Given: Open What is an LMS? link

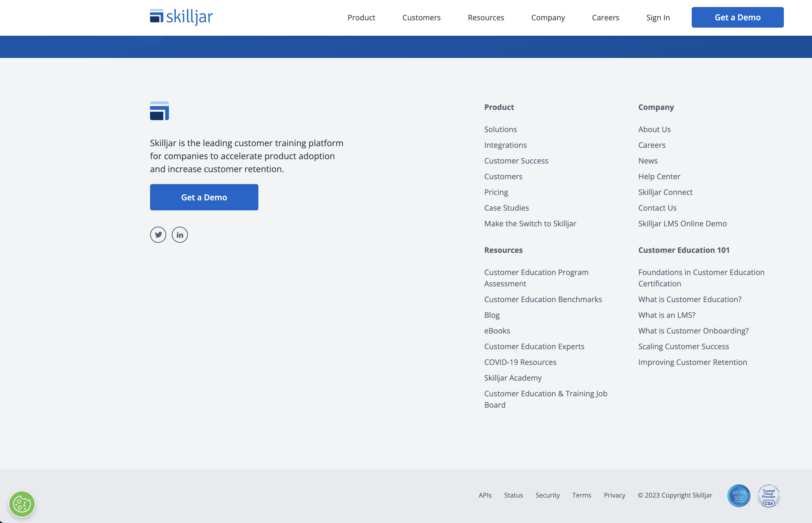Looking at the screenshot, I should click(667, 315).
